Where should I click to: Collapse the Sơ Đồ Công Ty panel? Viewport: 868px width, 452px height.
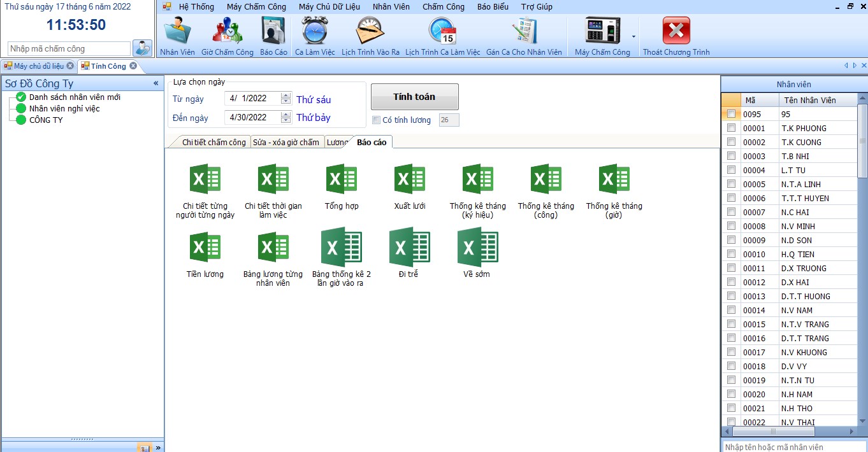point(156,83)
